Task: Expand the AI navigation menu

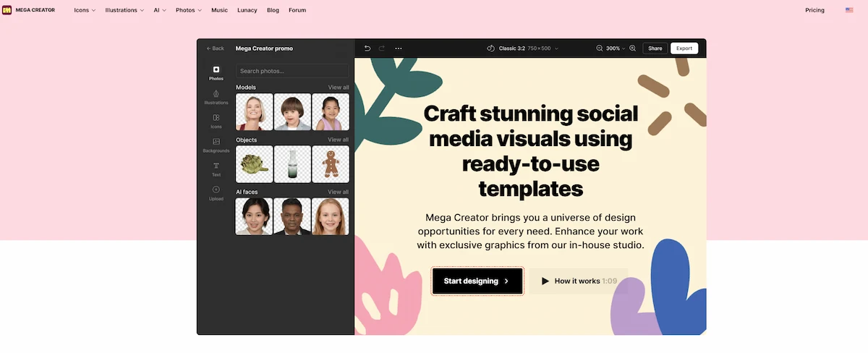Action: (160, 10)
